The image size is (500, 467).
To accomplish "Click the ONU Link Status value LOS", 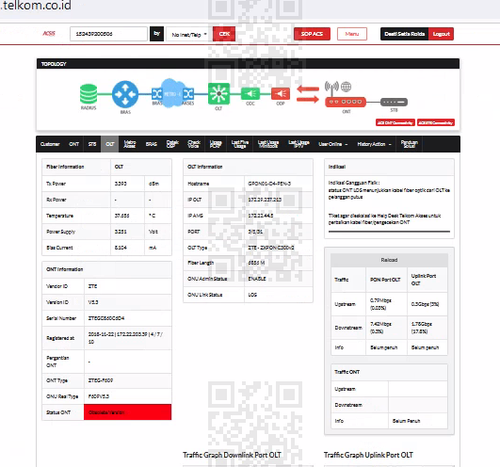I will click(x=252, y=295).
